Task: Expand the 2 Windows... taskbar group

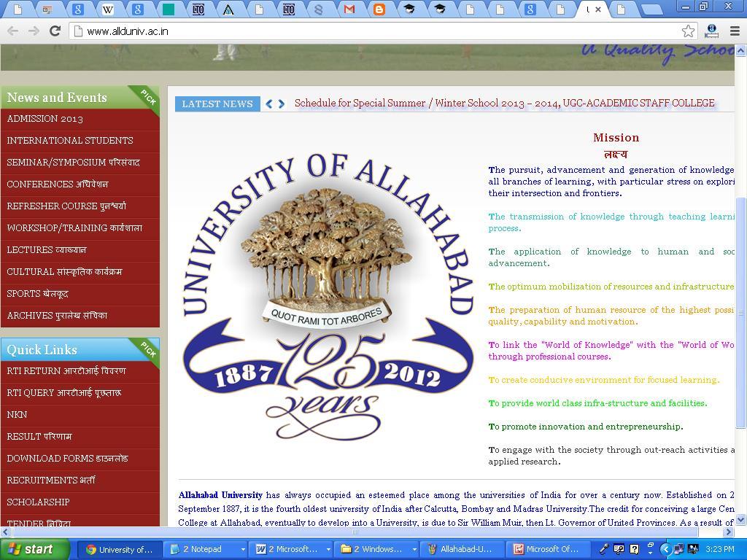Action: click(x=379, y=550)
